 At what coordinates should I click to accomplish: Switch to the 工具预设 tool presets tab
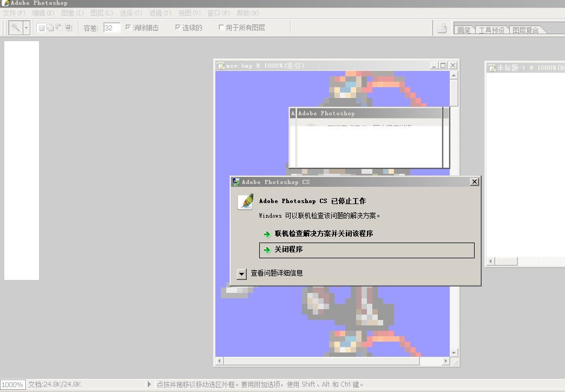click(x=491, y=30)
